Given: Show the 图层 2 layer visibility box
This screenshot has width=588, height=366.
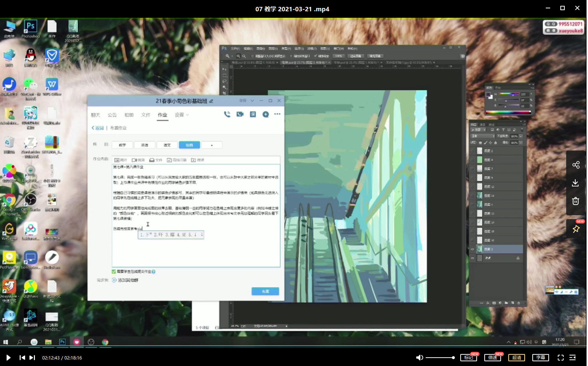Looking at the screenshot, I should tap(473, 151).
